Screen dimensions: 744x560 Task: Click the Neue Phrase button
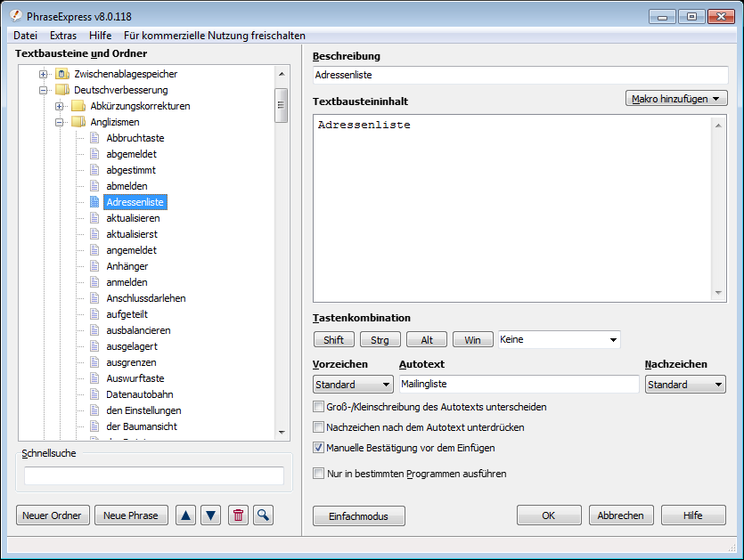click(x=131, y=515)
